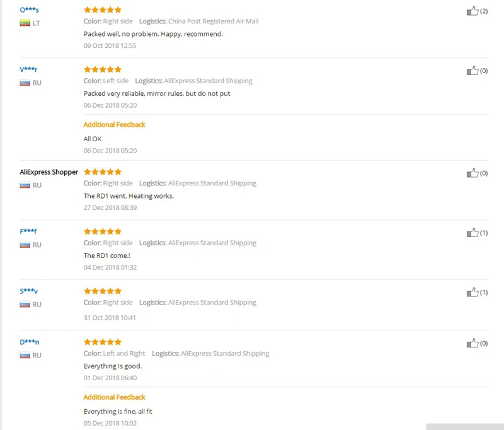Click the helpful count next to O***s thumbs-up

484,11
